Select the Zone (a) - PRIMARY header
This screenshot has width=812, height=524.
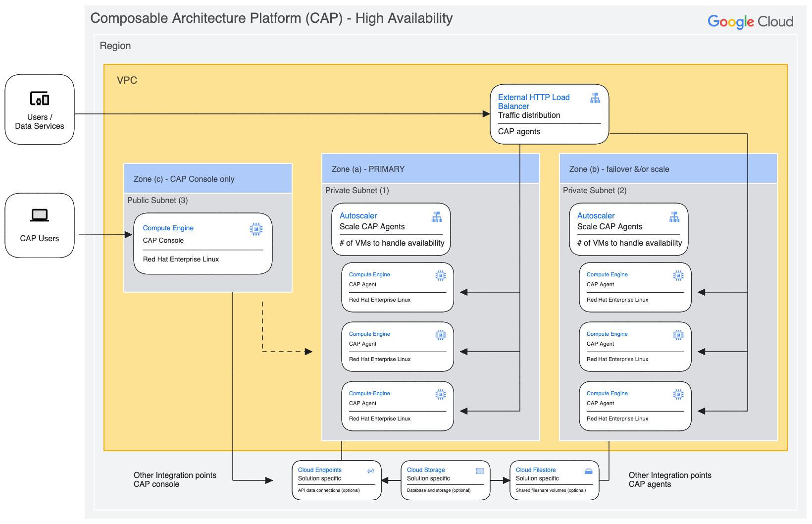pos(368,169)
